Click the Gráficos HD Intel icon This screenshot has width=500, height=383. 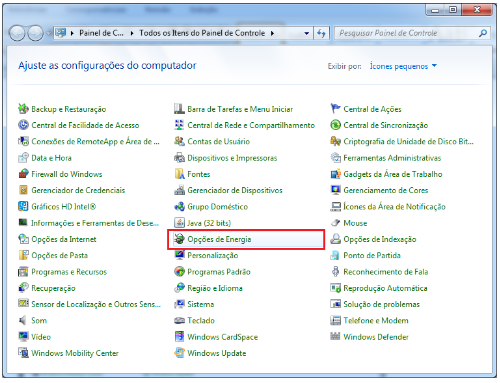(23, 206)
